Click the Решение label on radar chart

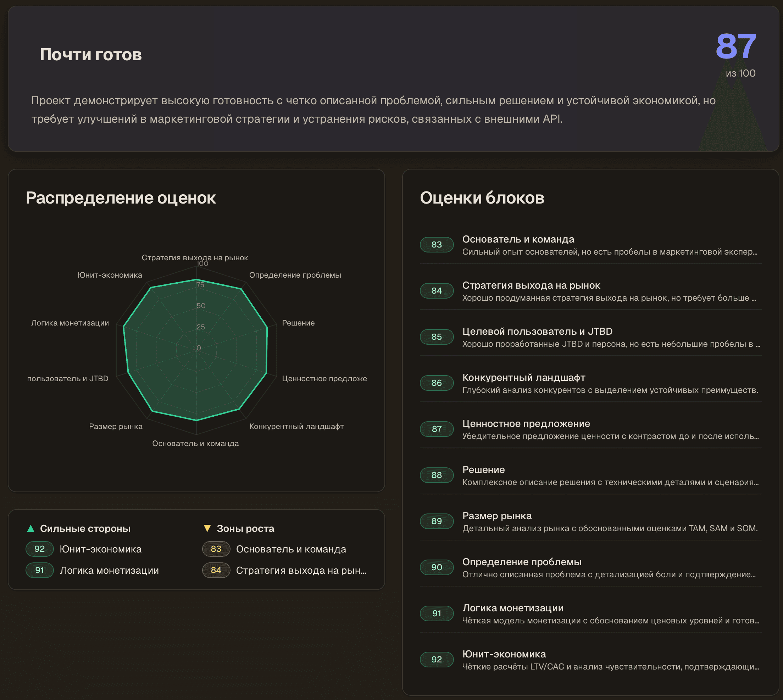click(x=298, y=323)
